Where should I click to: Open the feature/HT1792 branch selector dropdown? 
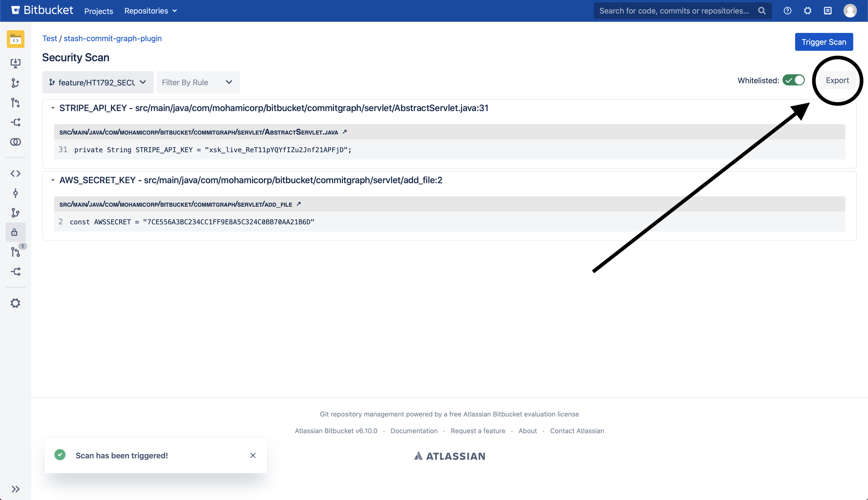pos(98,83)
